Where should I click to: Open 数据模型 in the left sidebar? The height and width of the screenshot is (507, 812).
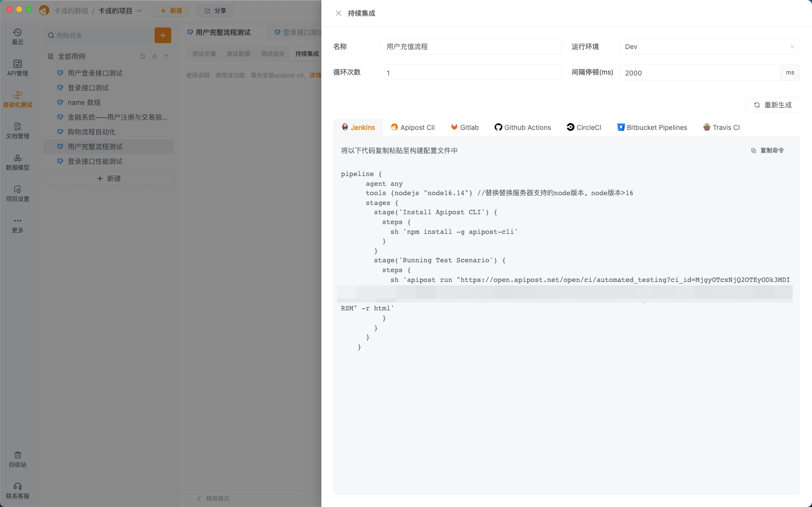coord(18,162)
